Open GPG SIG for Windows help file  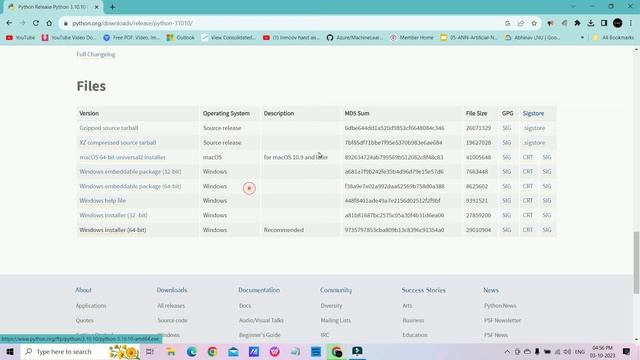click(x=507, y=201)
